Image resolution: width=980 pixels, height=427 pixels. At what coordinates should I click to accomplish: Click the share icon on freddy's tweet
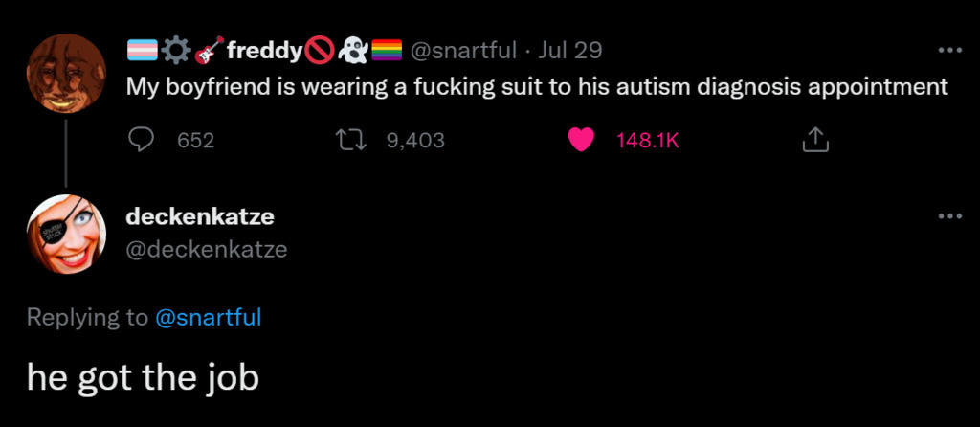click(813, 142)
